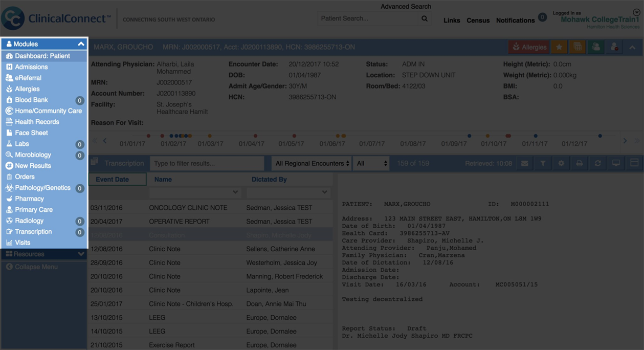The height and width of the screenshot is (350, 644).
Task: Collapse the Modules section
Action: tap(81, 44)
